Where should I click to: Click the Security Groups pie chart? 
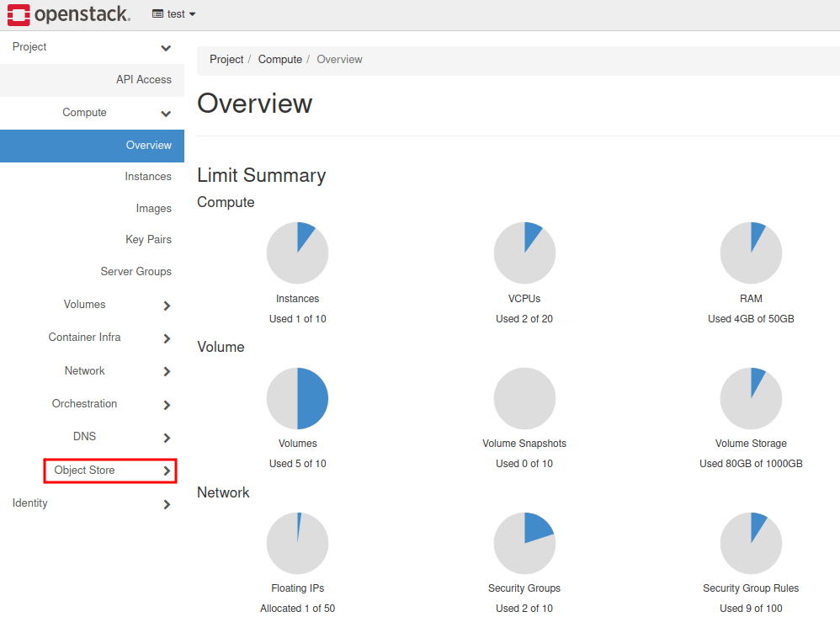(524, 543)
